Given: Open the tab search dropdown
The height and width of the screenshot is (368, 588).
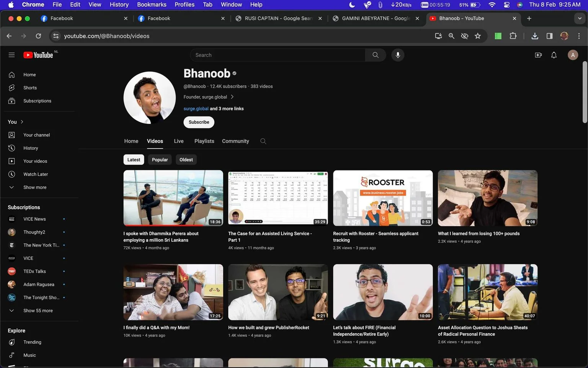Looking at the screenshot, I should tap(580, 18).
